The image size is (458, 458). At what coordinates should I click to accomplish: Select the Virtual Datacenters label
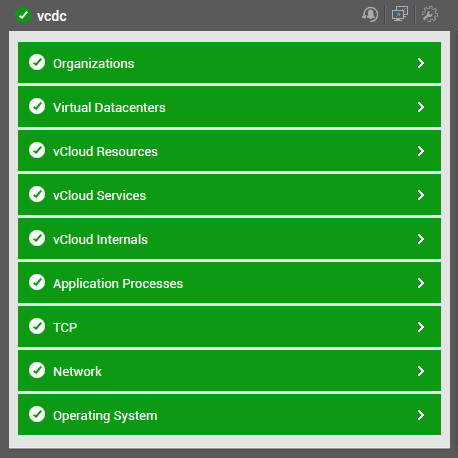[x=109, y=108]
